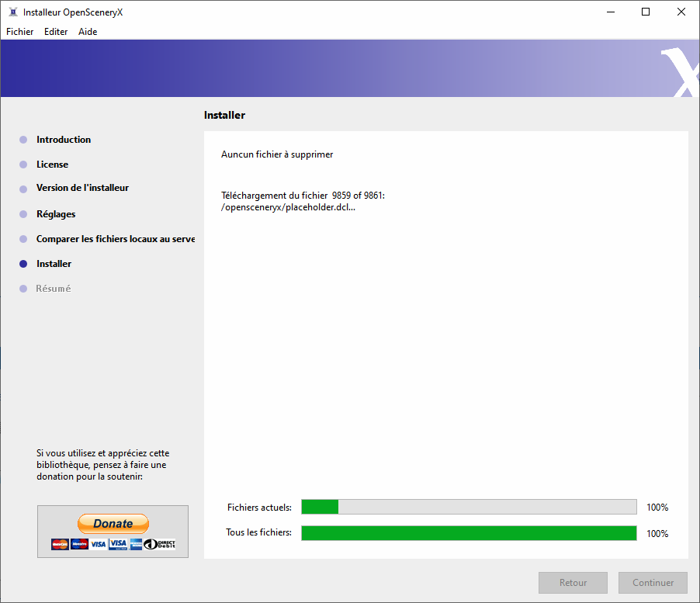The height and width of the screenshot is (603, 700).
Task: Click the 100% value beside Fichiers actuels
Action: click(657, 507)
